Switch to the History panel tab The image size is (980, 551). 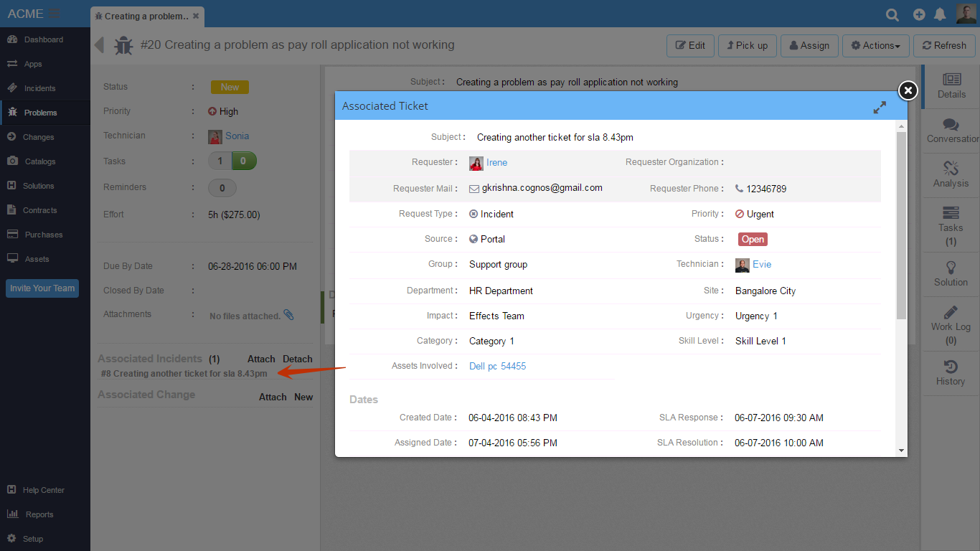[951, 373]
